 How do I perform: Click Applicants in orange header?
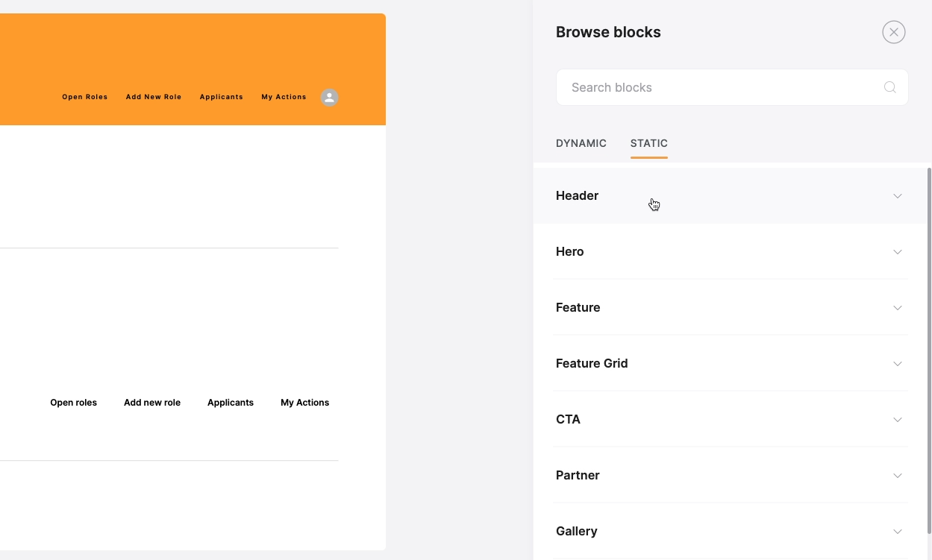[222, 97]
